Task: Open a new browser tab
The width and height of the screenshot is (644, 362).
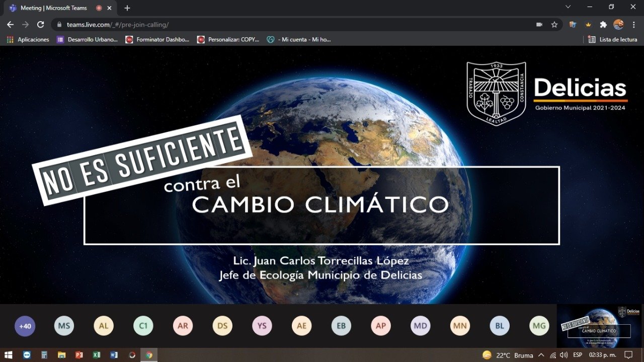Action: point(127,8)
